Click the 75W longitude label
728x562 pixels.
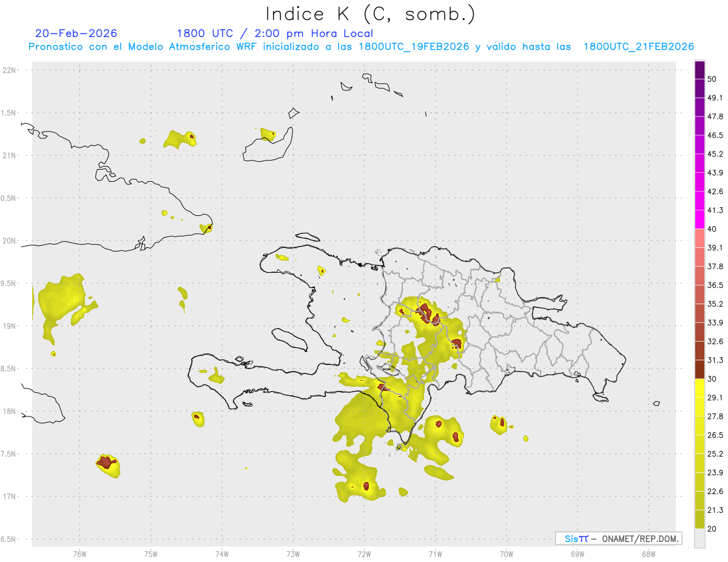(x=150, y=554)
